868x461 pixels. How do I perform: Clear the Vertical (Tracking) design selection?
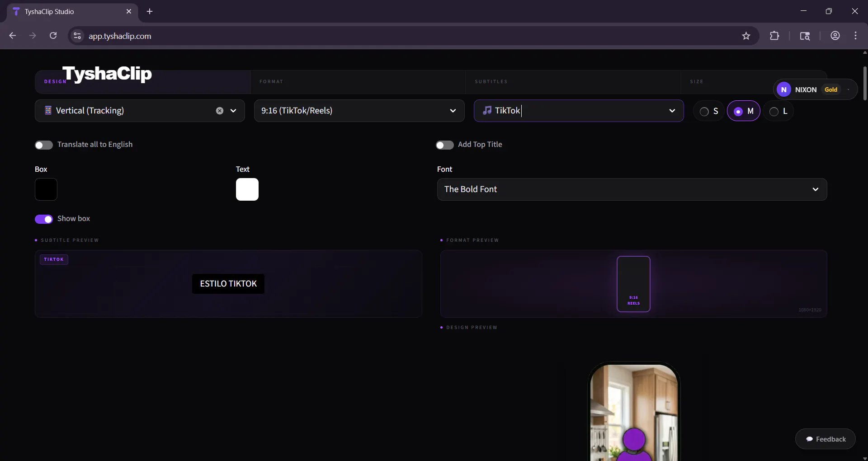pos(220,111)
